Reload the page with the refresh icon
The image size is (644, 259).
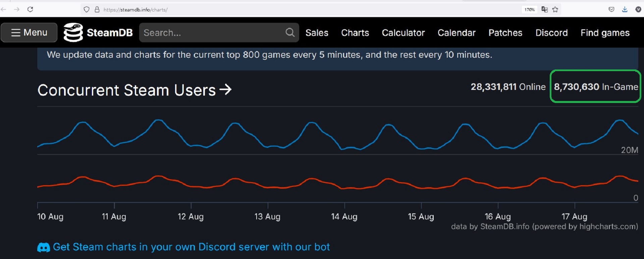pos(30,9)
